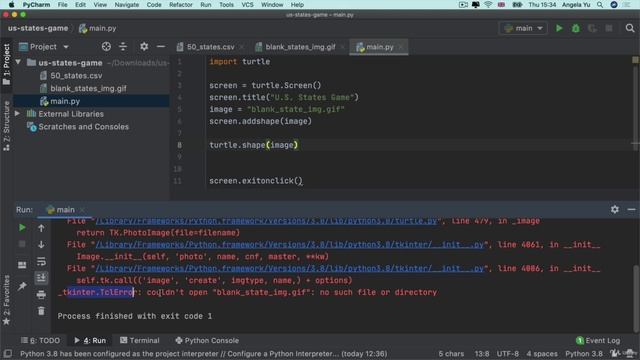Rerun main with the Run panel's green play icon

coord(22,227)
